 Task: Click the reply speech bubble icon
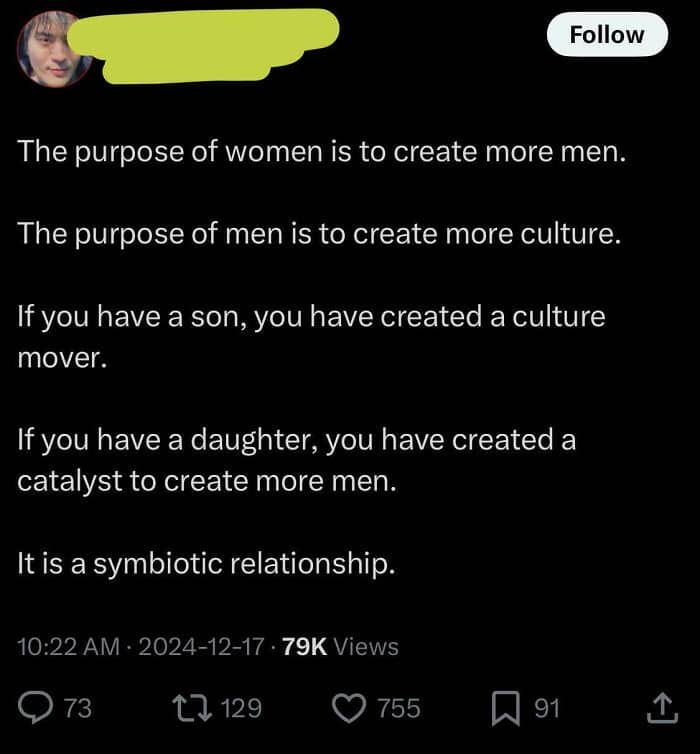click(35, 708)
